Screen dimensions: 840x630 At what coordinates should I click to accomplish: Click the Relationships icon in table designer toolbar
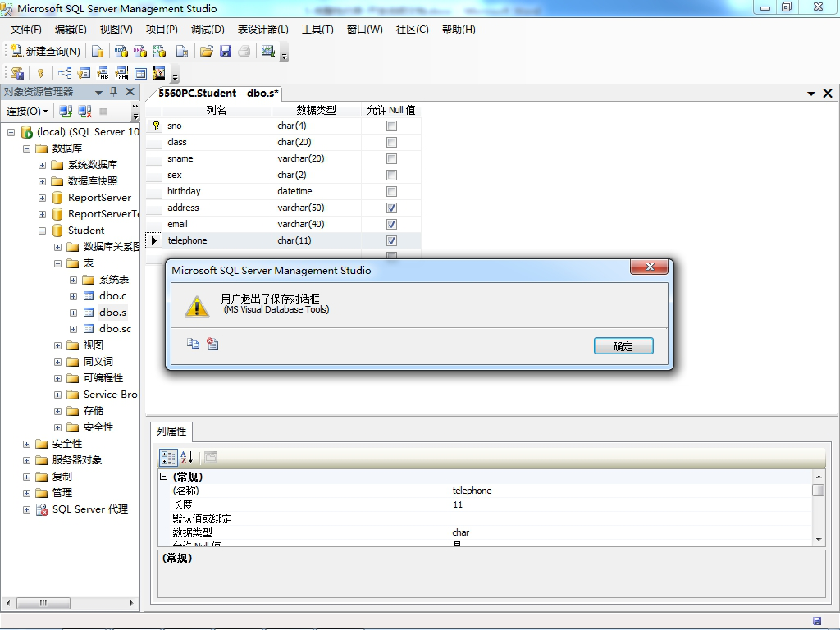pos(65,73)
